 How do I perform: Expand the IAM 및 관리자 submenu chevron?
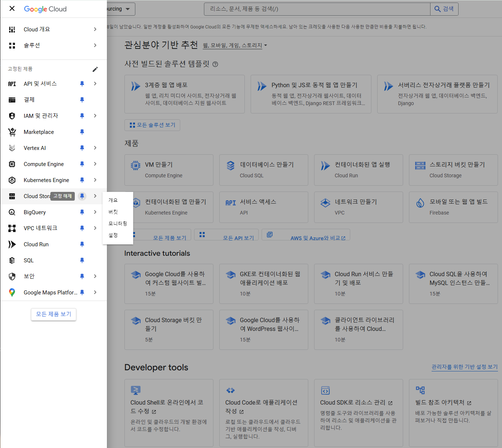coord(95,116)
